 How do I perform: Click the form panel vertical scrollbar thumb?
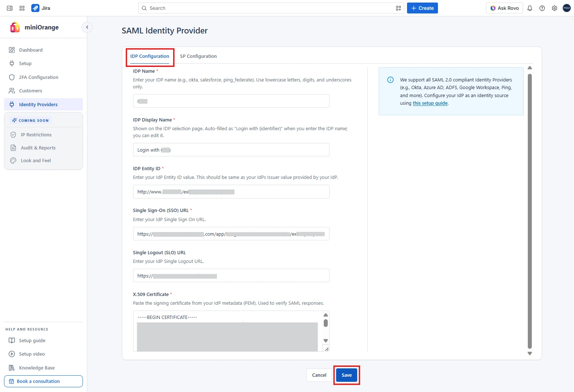[x=530, y=211]
